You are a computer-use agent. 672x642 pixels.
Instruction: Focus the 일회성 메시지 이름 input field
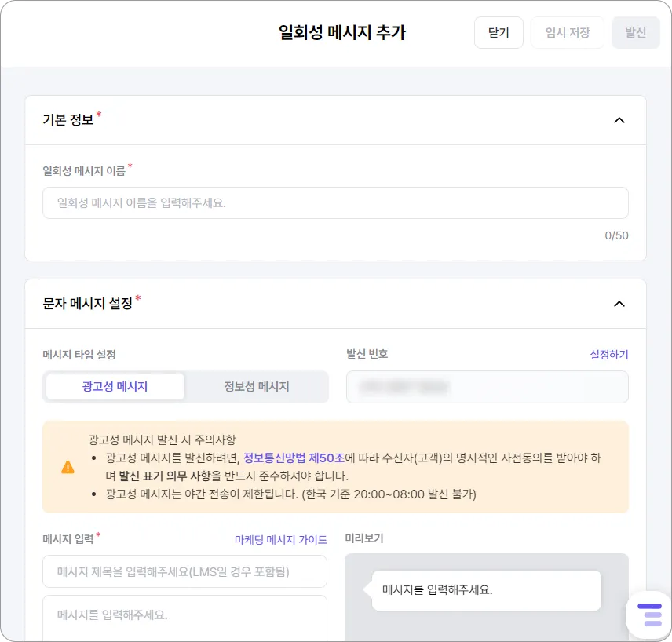tap(335, 202)
